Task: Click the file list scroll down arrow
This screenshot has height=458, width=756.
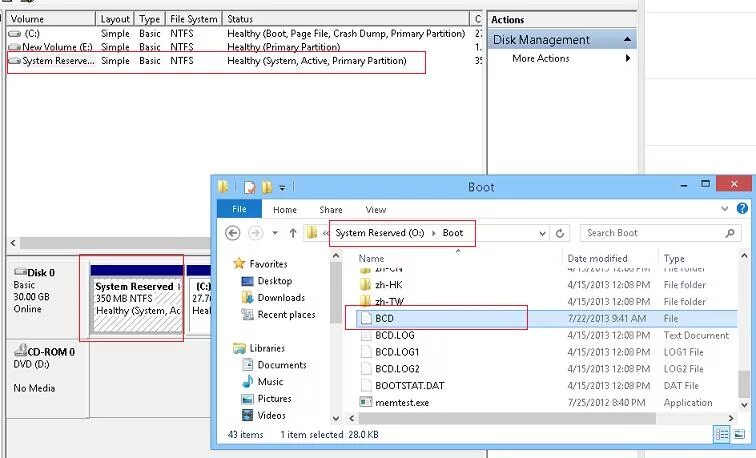Action: [744, 405]
